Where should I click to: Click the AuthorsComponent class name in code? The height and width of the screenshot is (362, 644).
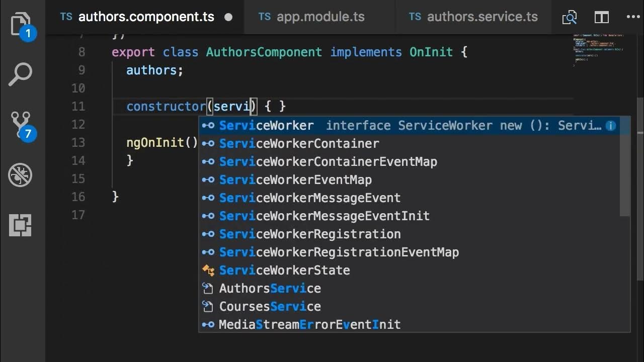pos(264,52)
